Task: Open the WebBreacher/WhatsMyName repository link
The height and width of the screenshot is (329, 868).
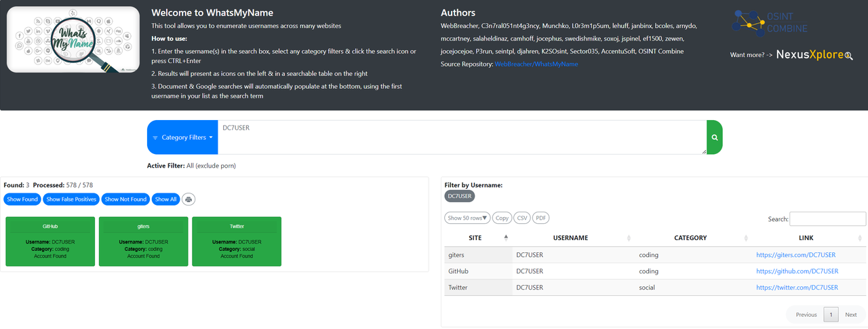Action: point(536,62)
